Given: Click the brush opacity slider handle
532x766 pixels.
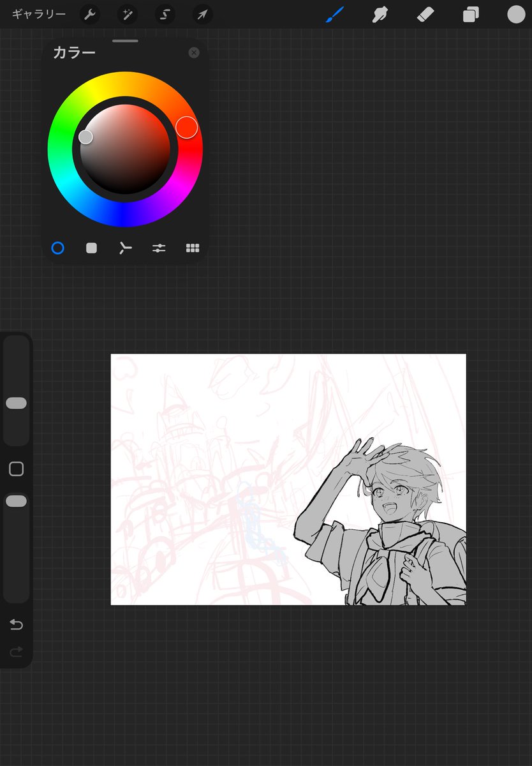Looking at the screenshot, I should pyautogui.click(x=16, y=502).
